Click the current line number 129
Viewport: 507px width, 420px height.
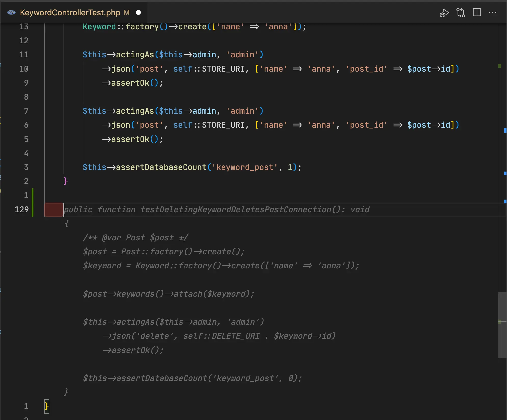tap(22, 209)
